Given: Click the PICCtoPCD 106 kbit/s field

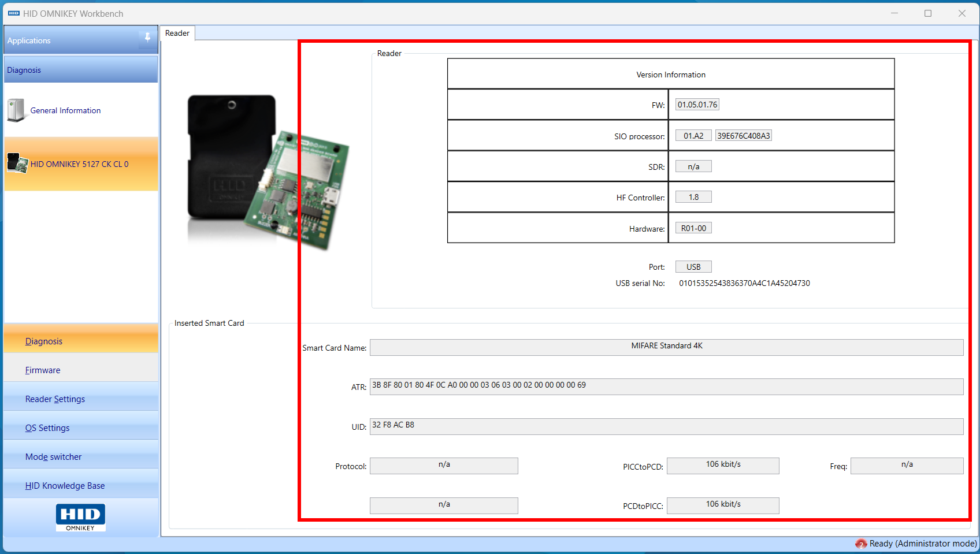Looking at the screenshot, I should point(723,466).
